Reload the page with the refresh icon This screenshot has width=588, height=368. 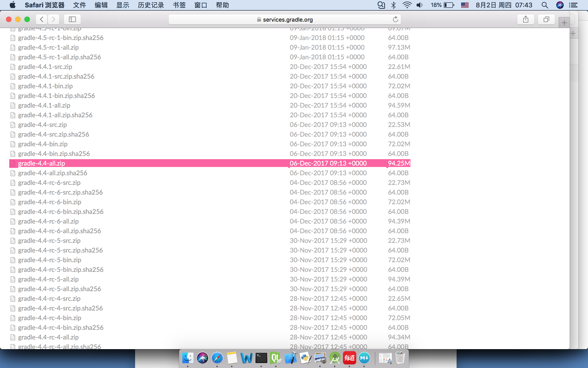point(395,19)
